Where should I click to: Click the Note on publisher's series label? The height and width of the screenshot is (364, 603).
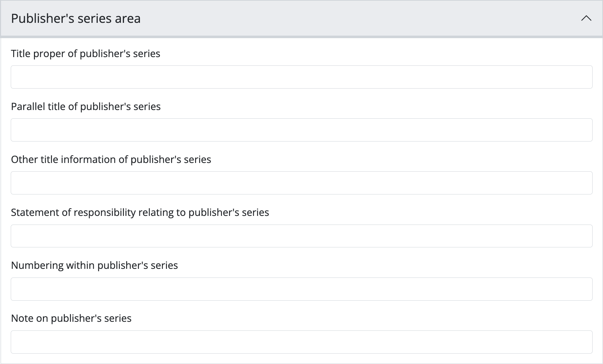(71, 318)
